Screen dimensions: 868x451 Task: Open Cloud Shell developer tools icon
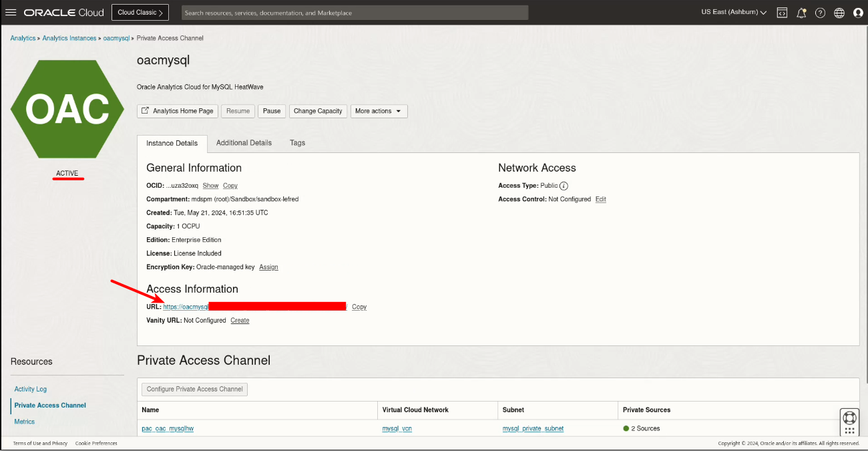(x=782, y=13)
